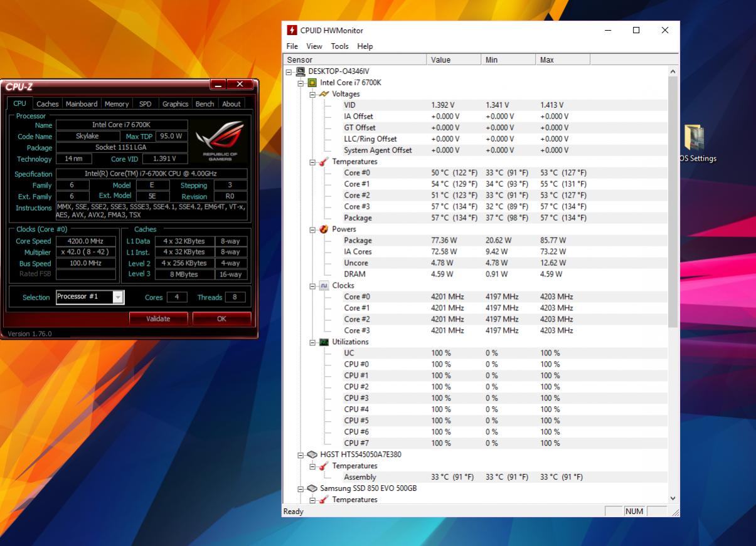The width and height of the screenshot is (756, 546).
Task: Open the Help menu in HWMonitor
Action: tap(365, 46)
